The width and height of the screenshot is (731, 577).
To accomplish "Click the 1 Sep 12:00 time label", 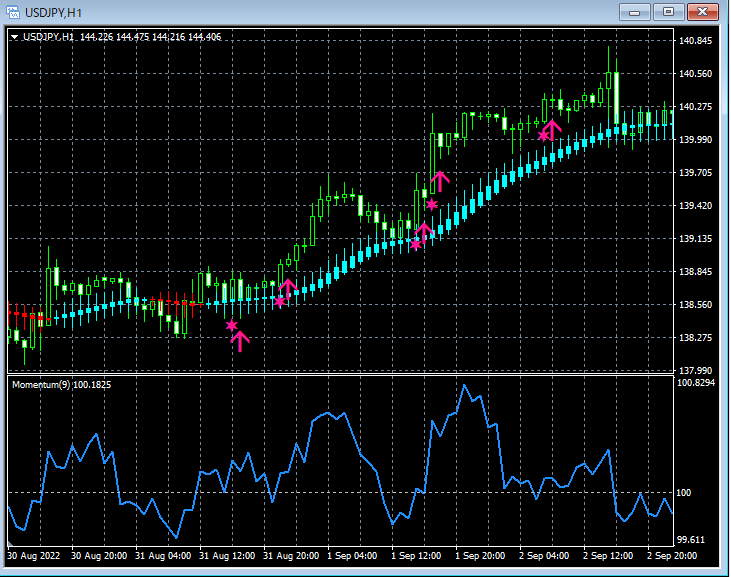I will pos(416,556).
